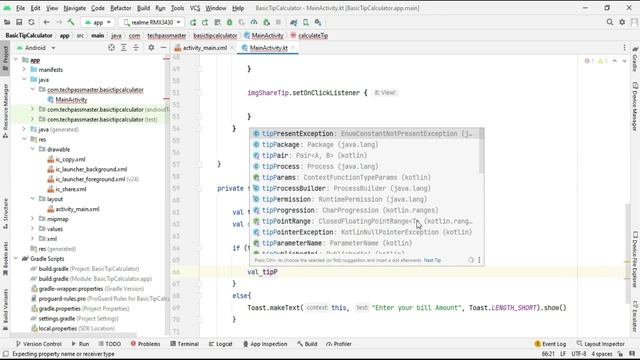Collapse the java folder in project tree
The image size is (640, 360).
24,80
